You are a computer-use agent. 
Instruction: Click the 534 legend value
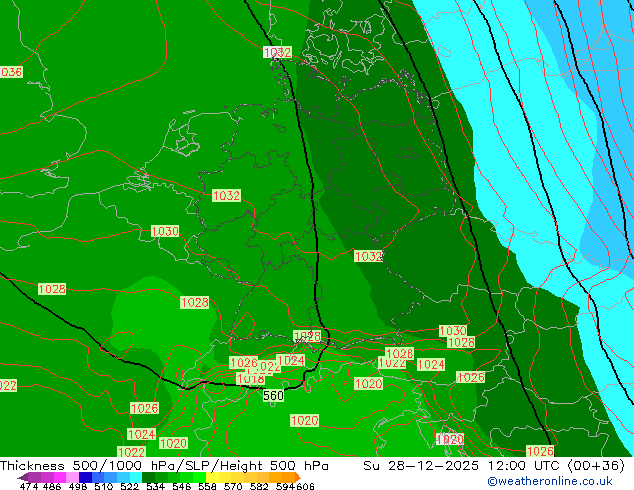tap(156, 486)
